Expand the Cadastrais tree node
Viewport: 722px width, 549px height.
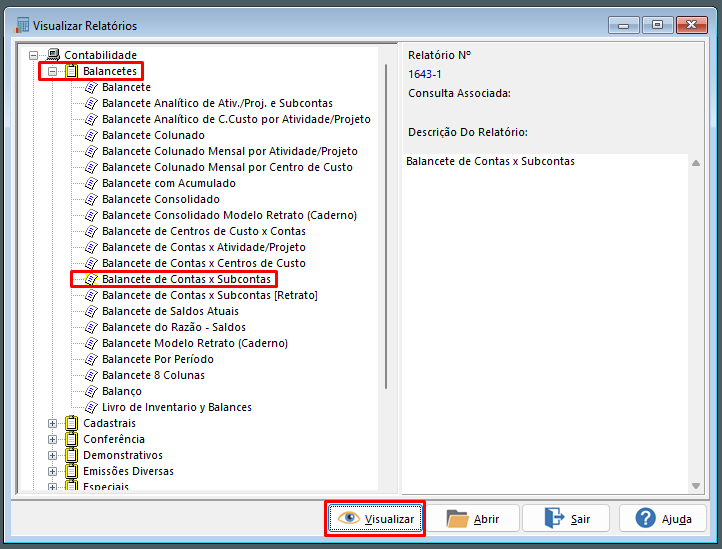[52, 423]
